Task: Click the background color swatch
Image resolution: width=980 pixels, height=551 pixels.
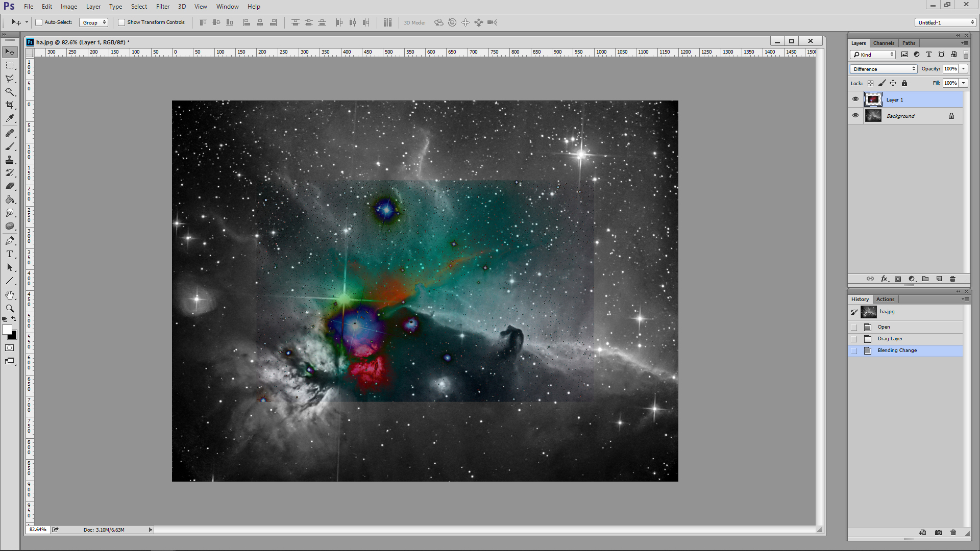Action: pyautogui.click(x=14, y=336)
